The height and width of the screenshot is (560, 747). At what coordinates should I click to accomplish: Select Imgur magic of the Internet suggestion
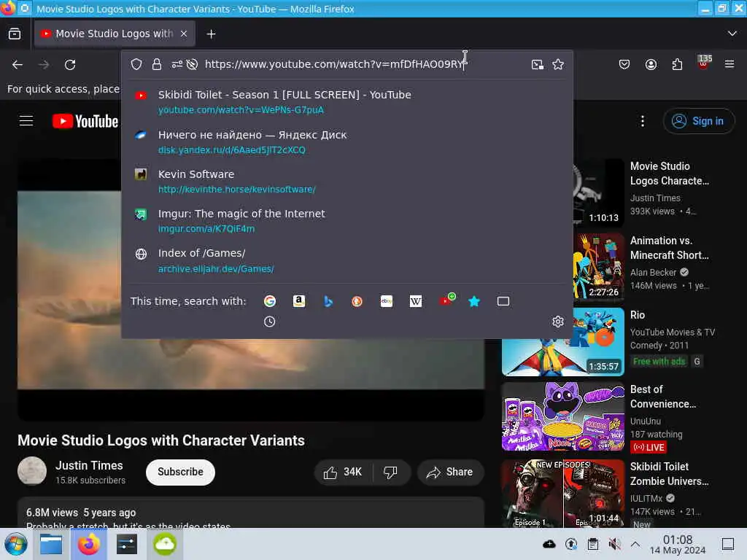tap(347, 221)
